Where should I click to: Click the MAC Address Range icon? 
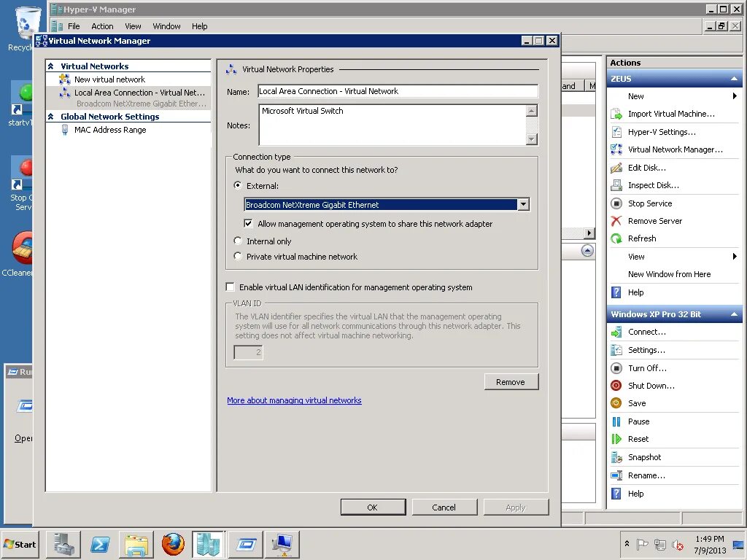65,130
